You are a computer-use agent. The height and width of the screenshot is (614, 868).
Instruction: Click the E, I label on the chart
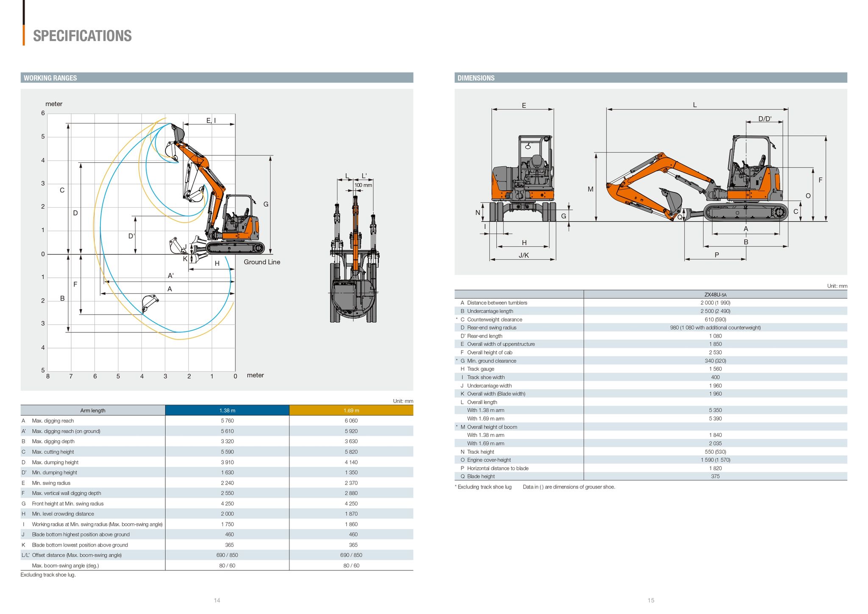pyautogui.click(x=211, y=121)
